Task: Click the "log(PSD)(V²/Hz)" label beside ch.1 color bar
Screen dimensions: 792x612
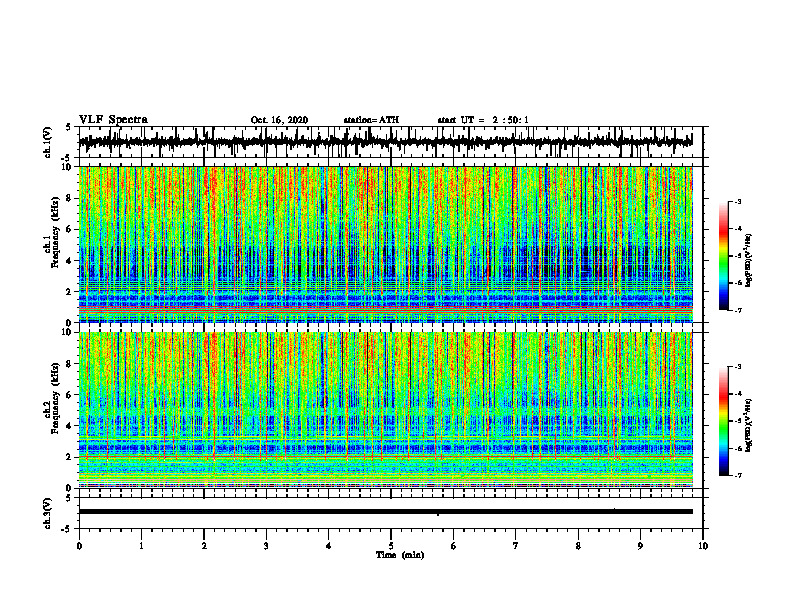Action: [x=749, y=261]
